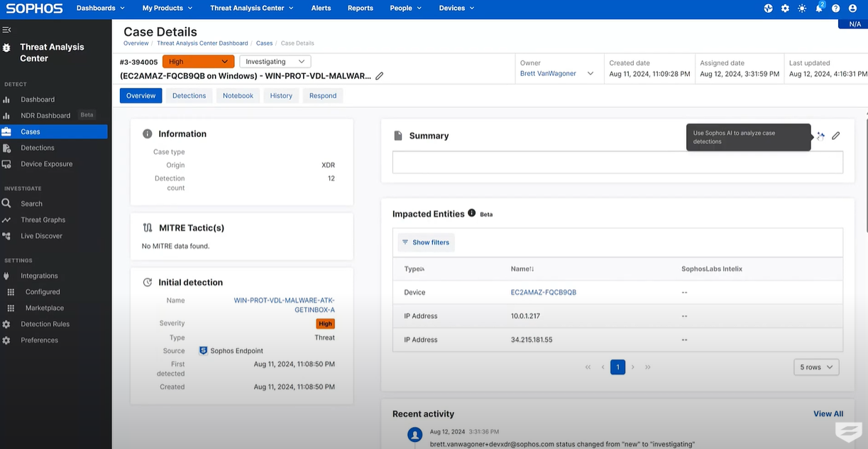Open notifications bell showing 2 alerts
This screenshot has width=868, height=449.
818,8
